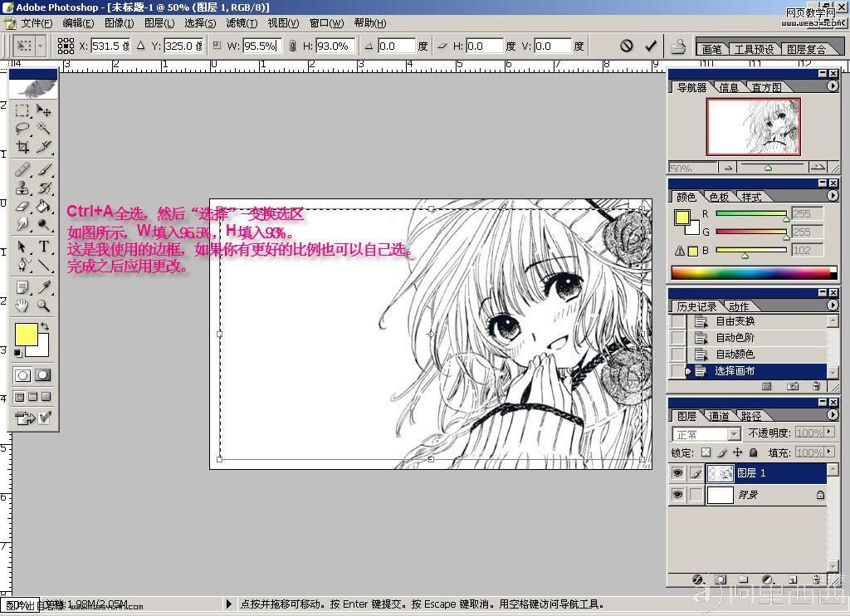This screenshot has height=616, width=850.
Task: Select the Clone Stamp tool
Action: coord(22,188)
